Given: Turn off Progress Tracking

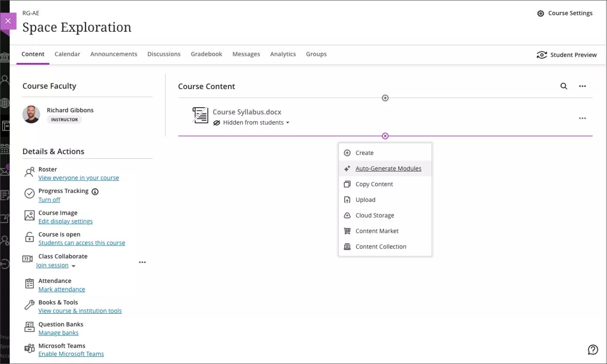Looking at the screenshot, I should tap(49, 200).
